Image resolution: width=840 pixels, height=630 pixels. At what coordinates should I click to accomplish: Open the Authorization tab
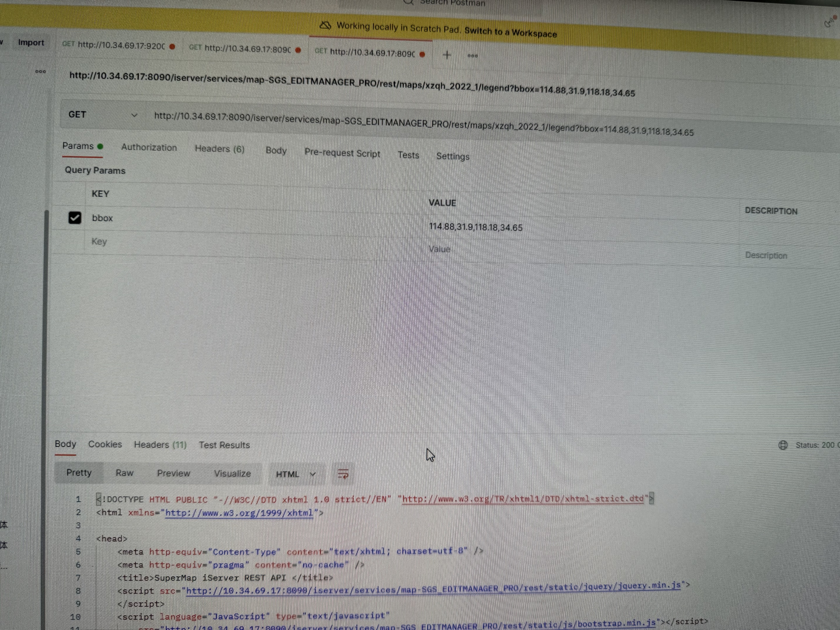coord(149,148)
